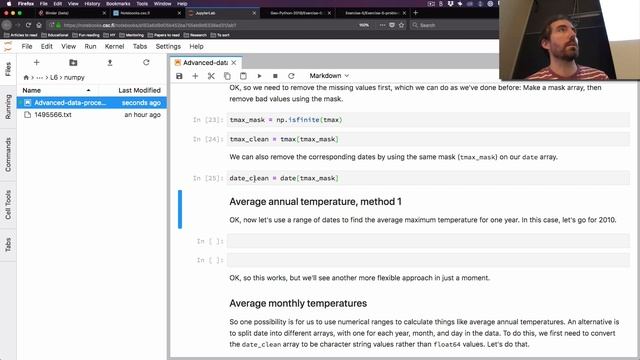Open the Commands sidebar tab

coord(8,154)
